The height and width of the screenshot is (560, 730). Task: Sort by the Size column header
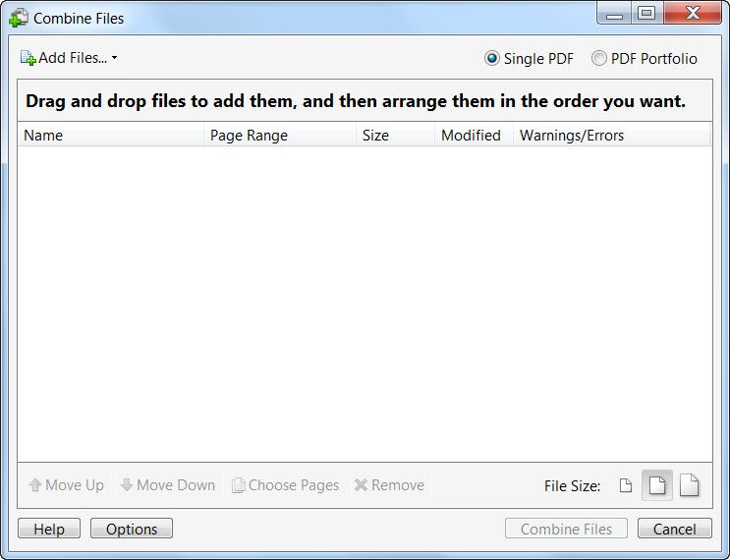pos(395,135)
